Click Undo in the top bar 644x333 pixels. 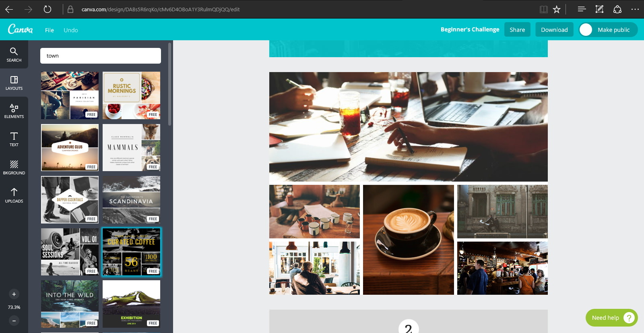[x=71, y=30]
